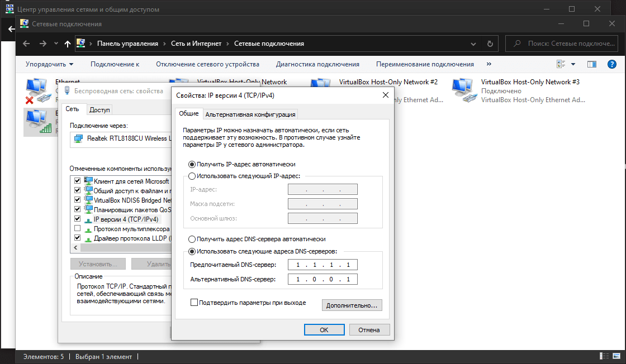Screen dimensions: 626x364
Task: Enable 'Подтвердить параметры при выходе' checkbox
Action: pos(195,303)
